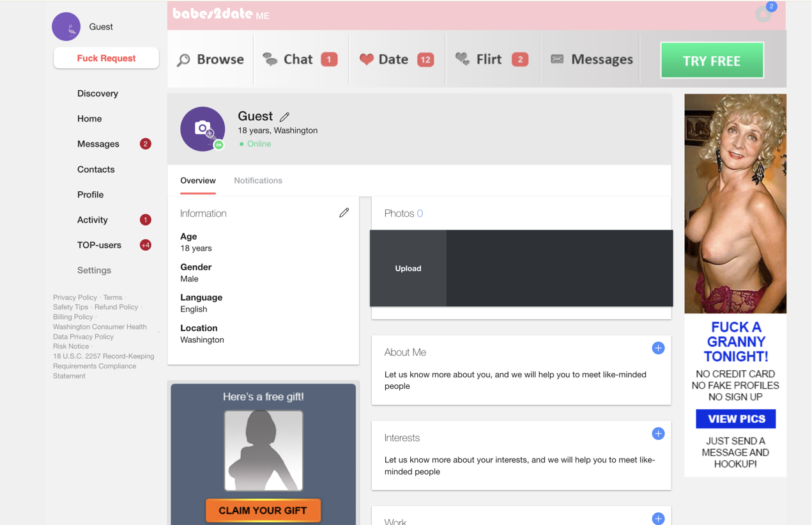
Task: Click CLAIM YOUR GIFT button
Action: point(263,510)
